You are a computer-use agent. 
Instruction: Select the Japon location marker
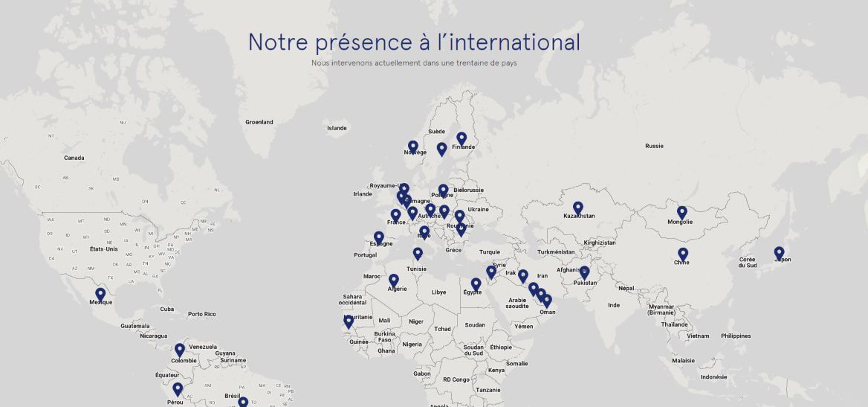click(779, 253)
